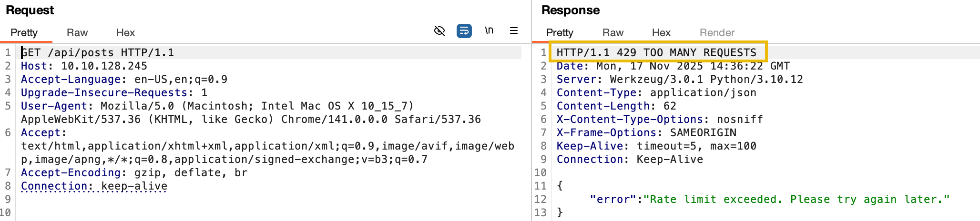Open the Response Hex tab
980x221 pixels.
(x=661, y=32)
